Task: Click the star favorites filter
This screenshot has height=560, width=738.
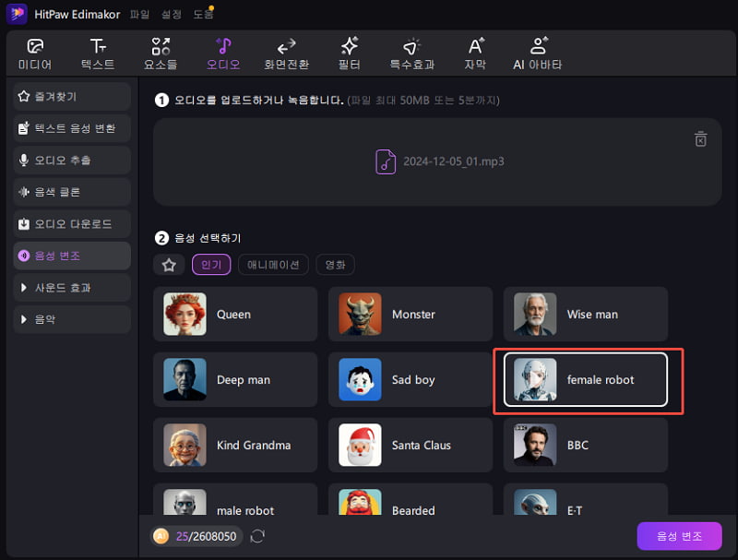Action: point(169,265)
